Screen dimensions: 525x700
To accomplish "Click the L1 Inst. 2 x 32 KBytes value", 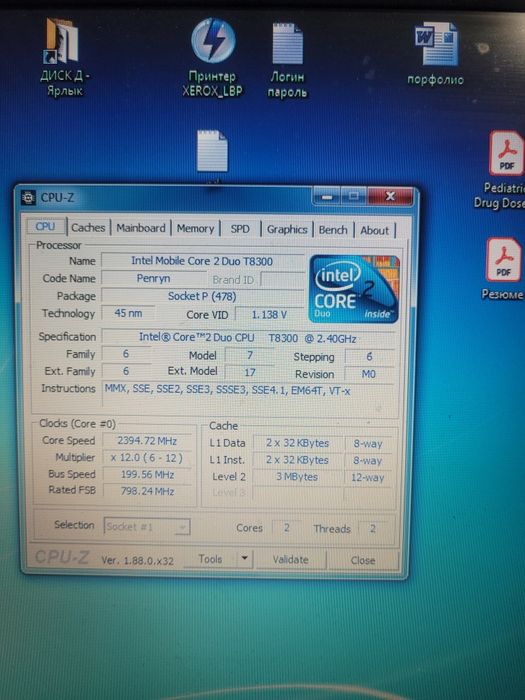I will (x=297, y=460).
